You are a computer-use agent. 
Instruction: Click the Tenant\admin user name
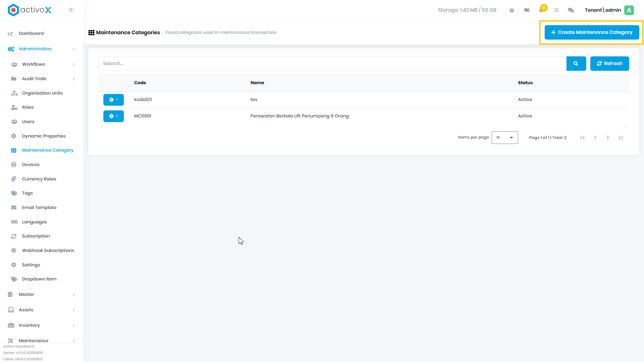pos(603,10)
